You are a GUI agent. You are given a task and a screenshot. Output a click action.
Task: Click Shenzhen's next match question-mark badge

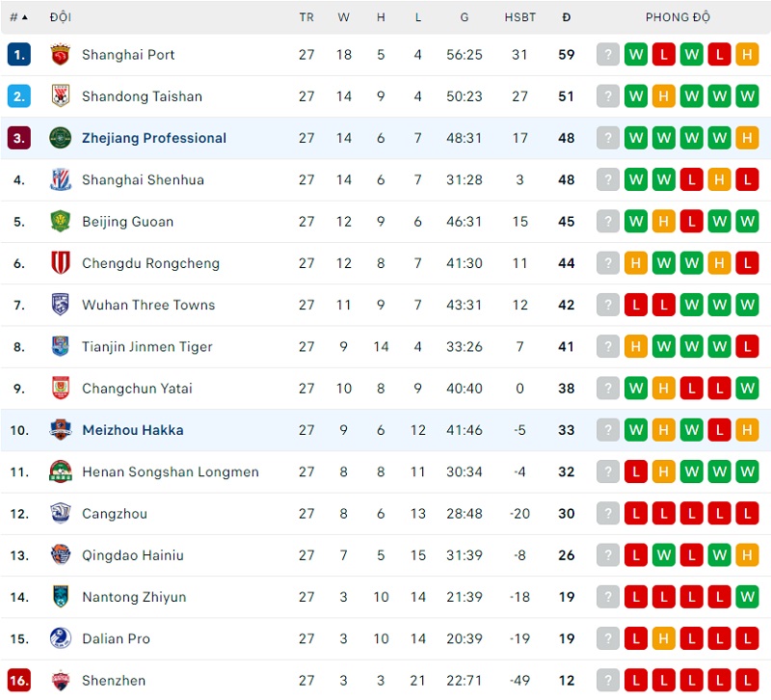tap(607, 680)
